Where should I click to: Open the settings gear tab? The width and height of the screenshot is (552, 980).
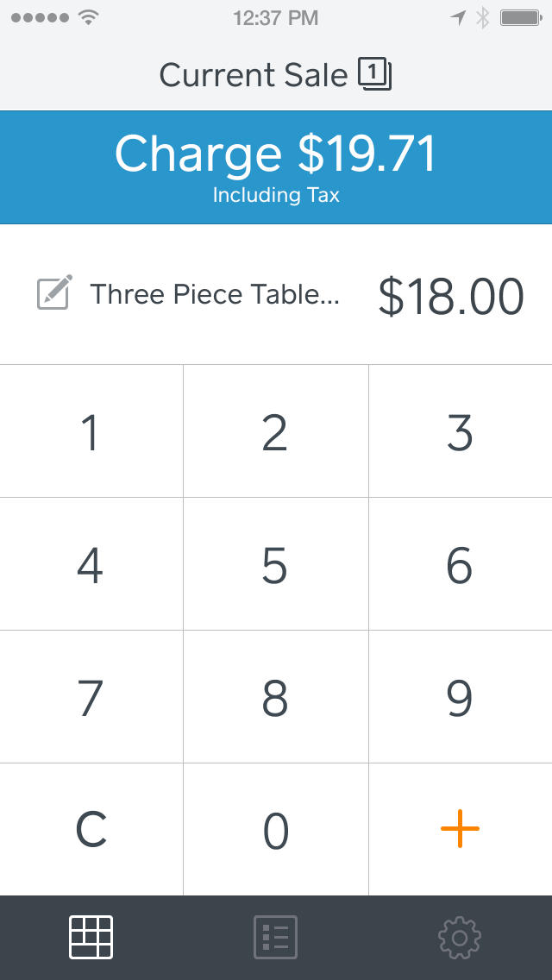[459, 937]
